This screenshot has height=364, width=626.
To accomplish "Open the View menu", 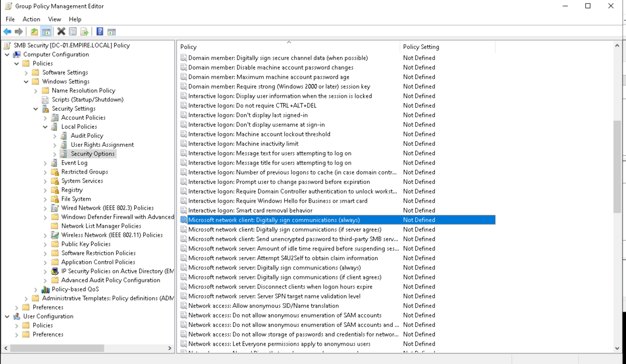I will 54,19.
